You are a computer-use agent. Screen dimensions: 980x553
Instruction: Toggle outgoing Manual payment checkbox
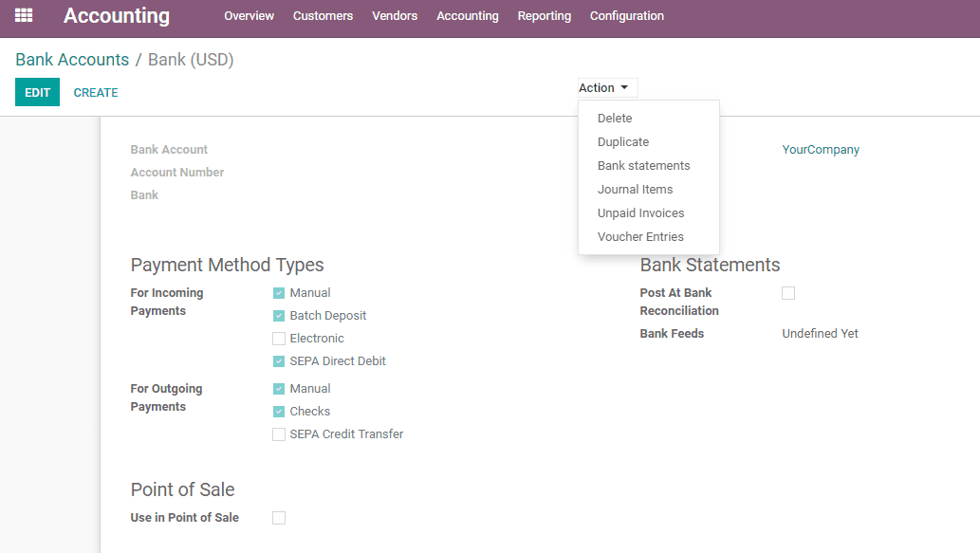pos(279,389)
